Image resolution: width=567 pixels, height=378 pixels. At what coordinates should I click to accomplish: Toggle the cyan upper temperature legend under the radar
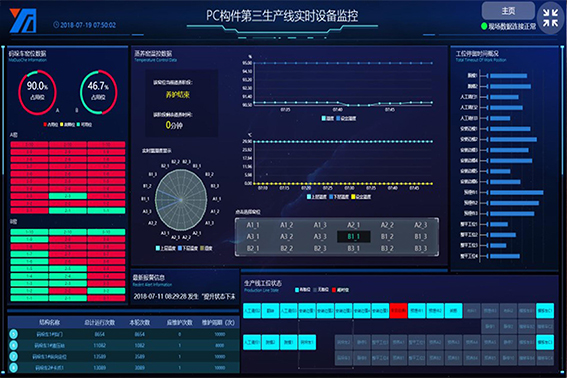pos(166,248)
